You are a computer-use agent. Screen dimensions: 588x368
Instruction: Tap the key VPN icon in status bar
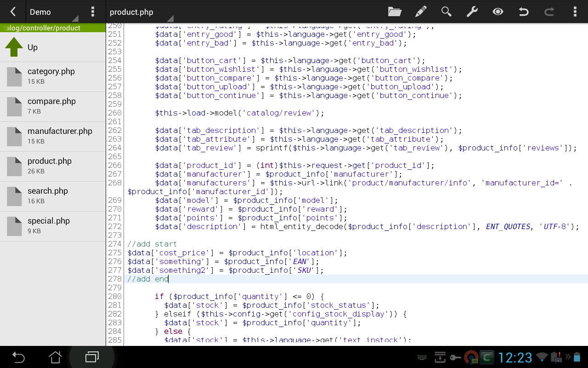click(455, 357)
